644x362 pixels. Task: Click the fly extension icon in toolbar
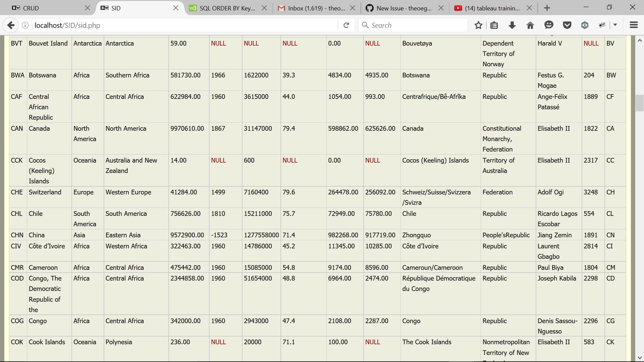pos(602,24)
